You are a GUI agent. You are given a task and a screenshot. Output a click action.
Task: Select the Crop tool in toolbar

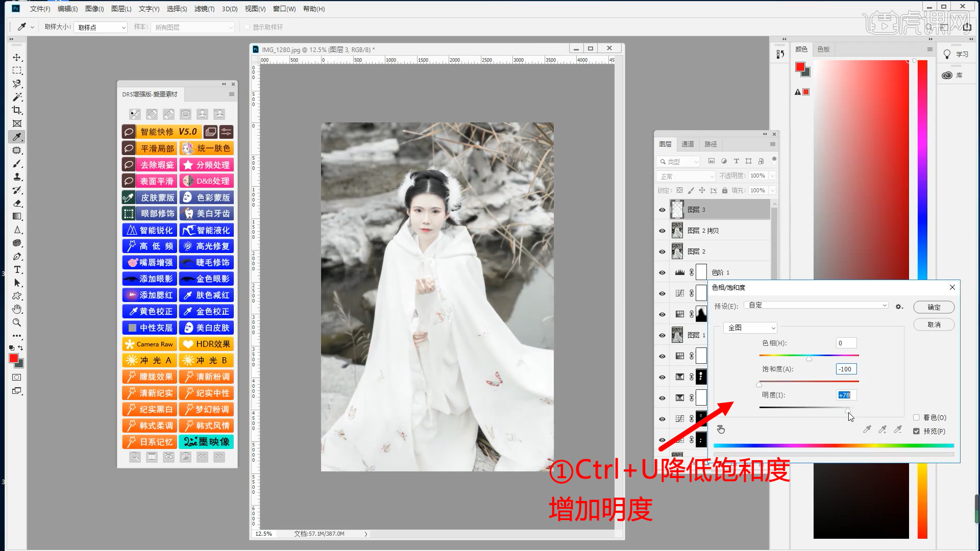(17, 110)
